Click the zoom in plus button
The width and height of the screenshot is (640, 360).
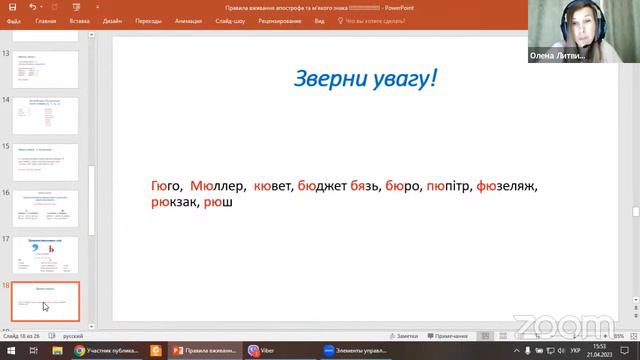click(x=605, y=336)
